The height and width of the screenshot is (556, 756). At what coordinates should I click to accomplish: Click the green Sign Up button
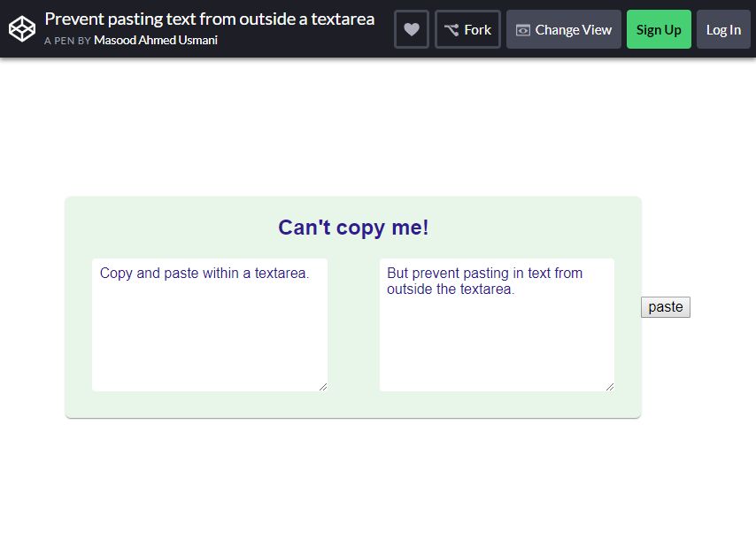tap(659, 29)
